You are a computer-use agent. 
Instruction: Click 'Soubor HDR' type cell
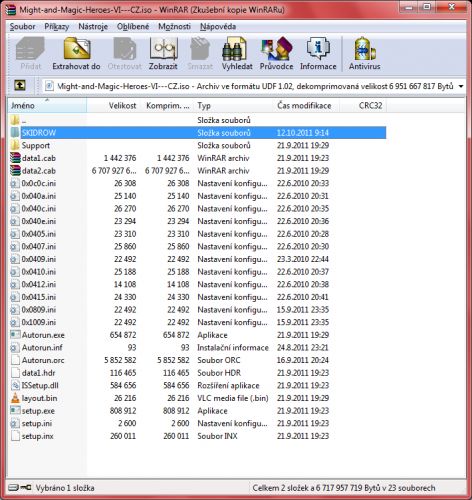(x=219, y=373)
